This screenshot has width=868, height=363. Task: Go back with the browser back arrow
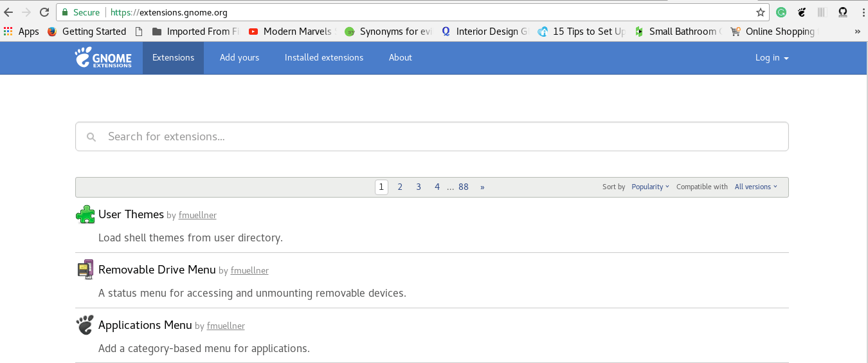[x=9, y=12]
